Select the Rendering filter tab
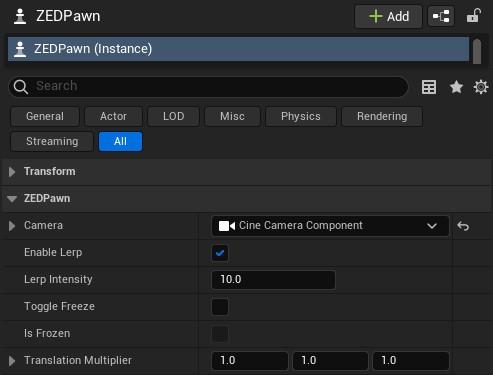Image resolution: width=493 pixels, height=375 pixels. pyautogui.click(x=382, y=116)
